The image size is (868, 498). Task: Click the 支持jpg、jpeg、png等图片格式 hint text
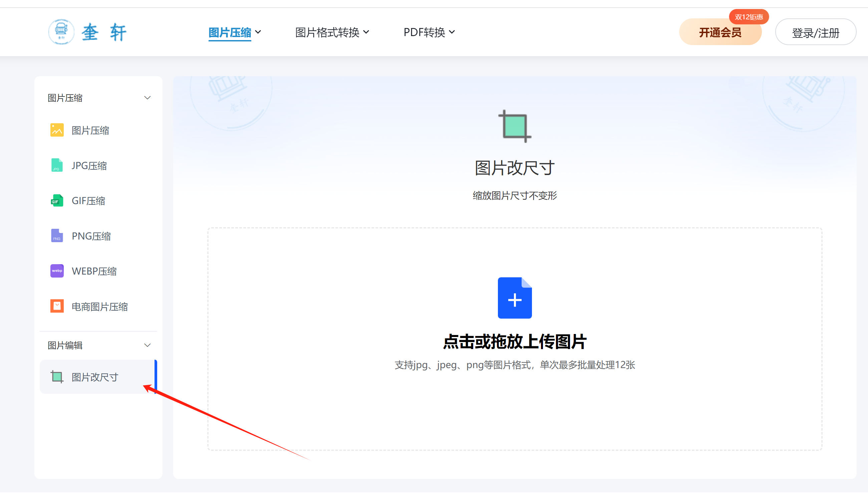click(x=515, y=365)
